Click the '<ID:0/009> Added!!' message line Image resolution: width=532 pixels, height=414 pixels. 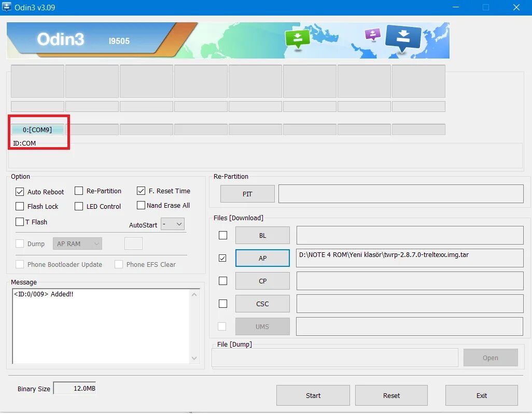pos(44,294)
